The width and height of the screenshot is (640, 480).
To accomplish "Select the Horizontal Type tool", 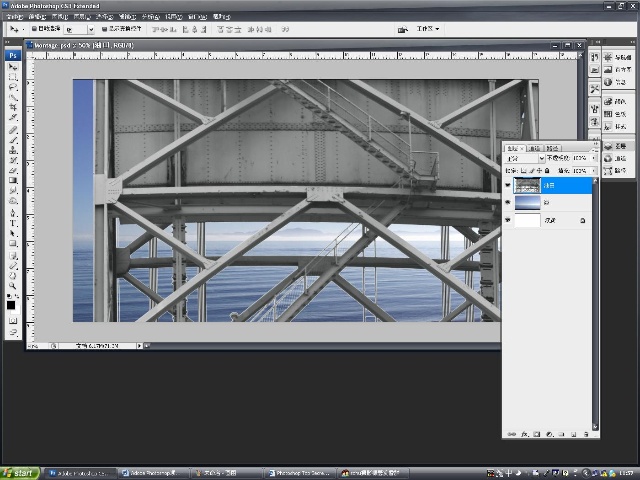I will click(x=13, y=223).
